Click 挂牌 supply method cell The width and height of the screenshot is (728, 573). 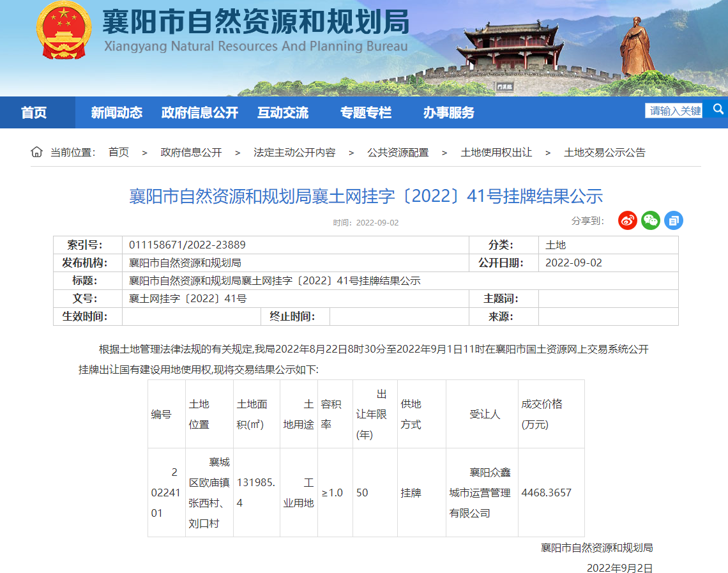[421, 493]
